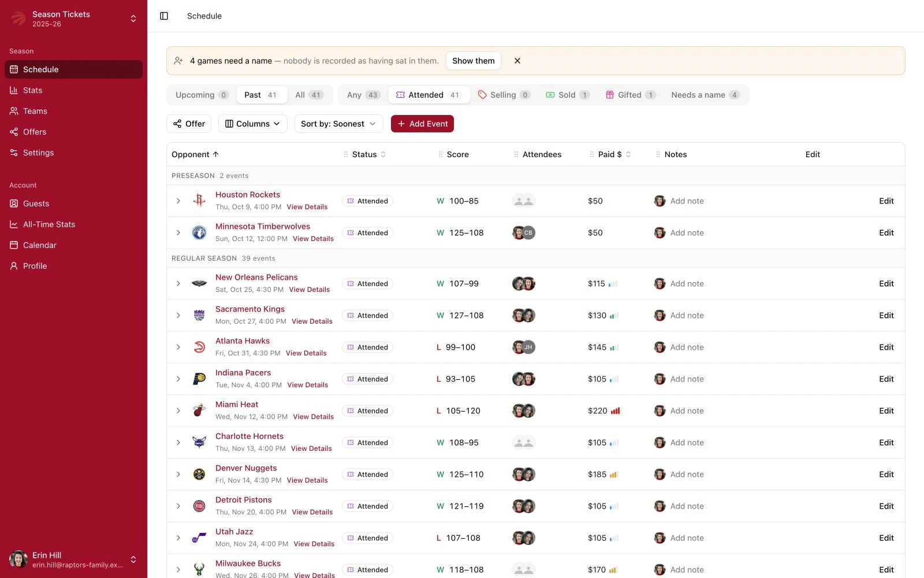Click Atlanta Hawks logo
The width and height of the screenshot is (924, 578).
pyautogui.click(x=199, y=347)
